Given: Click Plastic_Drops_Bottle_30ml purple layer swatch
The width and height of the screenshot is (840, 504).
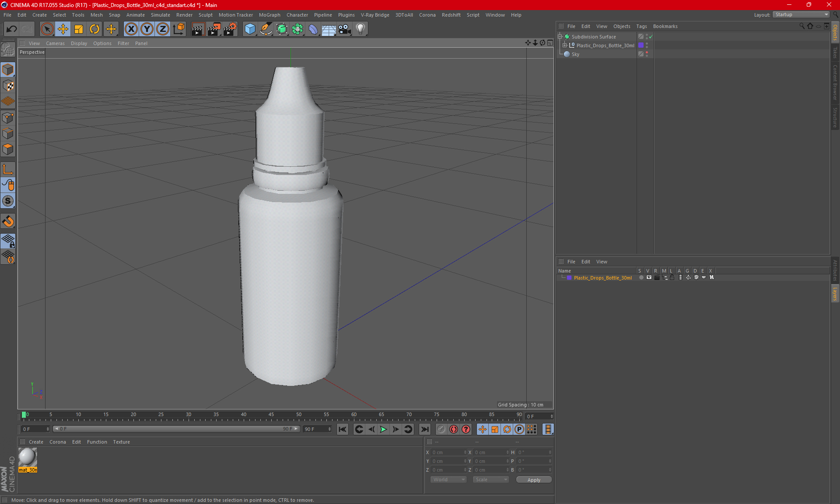Looking at the screenshot, I should (x=641, y=45).
